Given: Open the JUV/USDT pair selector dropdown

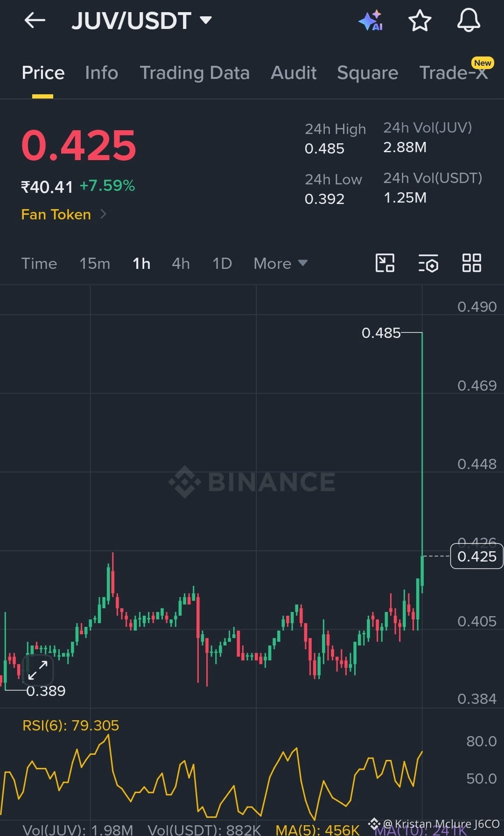Looking at the screenshot, I should (x=142, y=21).
